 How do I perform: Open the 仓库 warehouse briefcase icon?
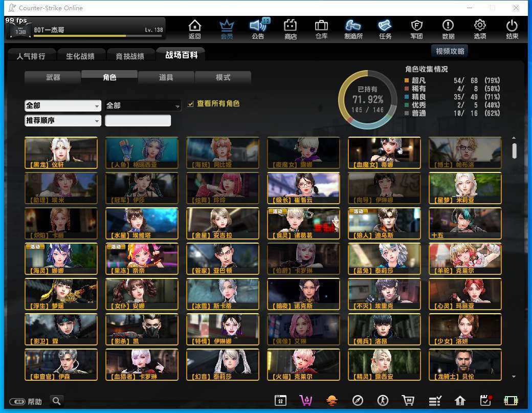321,29
